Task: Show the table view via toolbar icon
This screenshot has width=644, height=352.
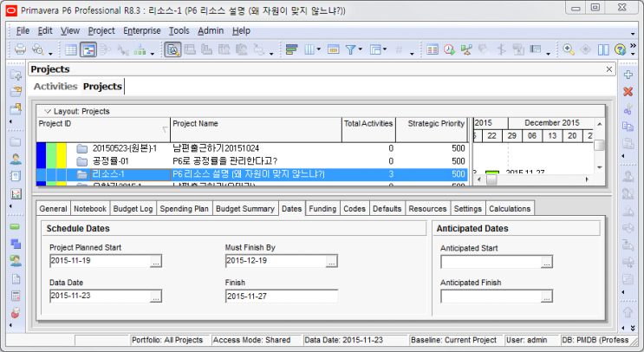Action: [x=71, y=49]
